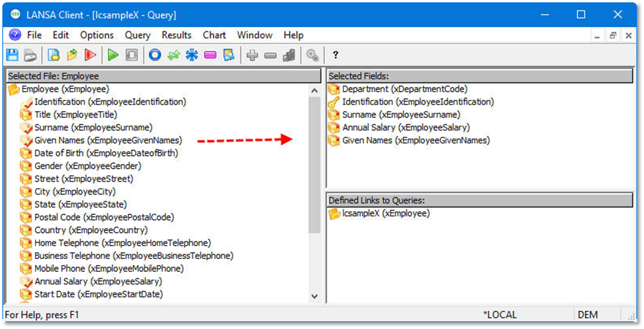Select the State (xEmployeeState) field

[74, 204]
